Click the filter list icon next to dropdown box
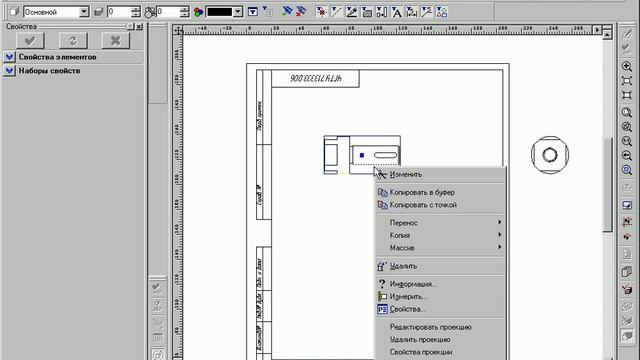This screenshot has height=360, width=640. tap(267, 12)
